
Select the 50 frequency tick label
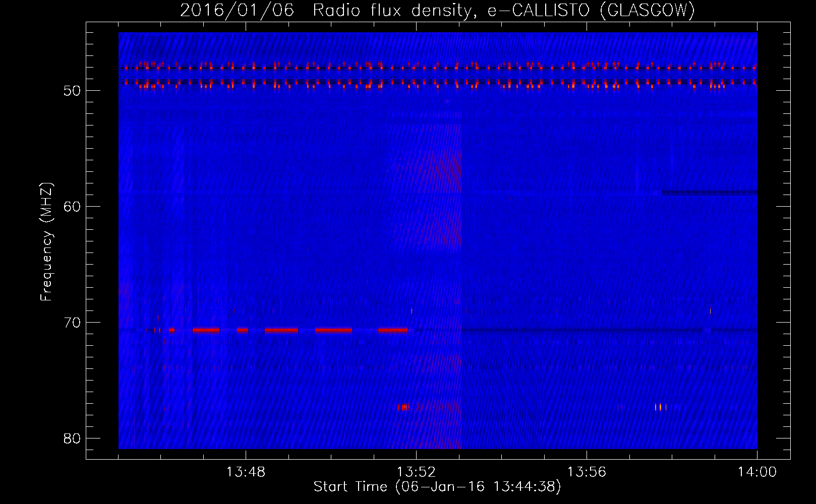point(72,91)
